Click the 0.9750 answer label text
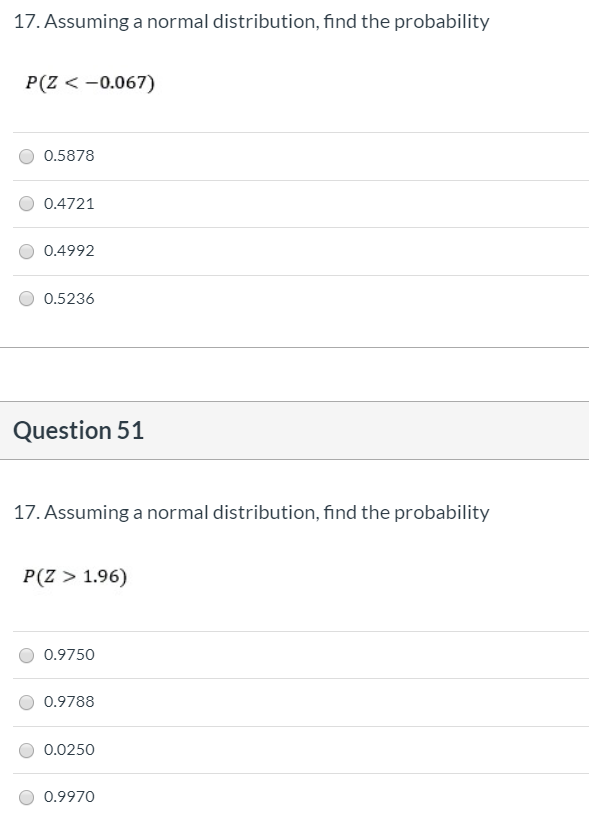 coord(68,655)
